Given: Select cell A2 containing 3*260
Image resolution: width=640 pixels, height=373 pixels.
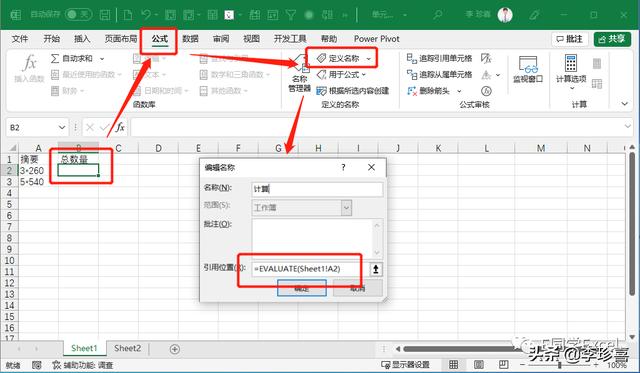Looking at the screenshot, I should [38, 170].
